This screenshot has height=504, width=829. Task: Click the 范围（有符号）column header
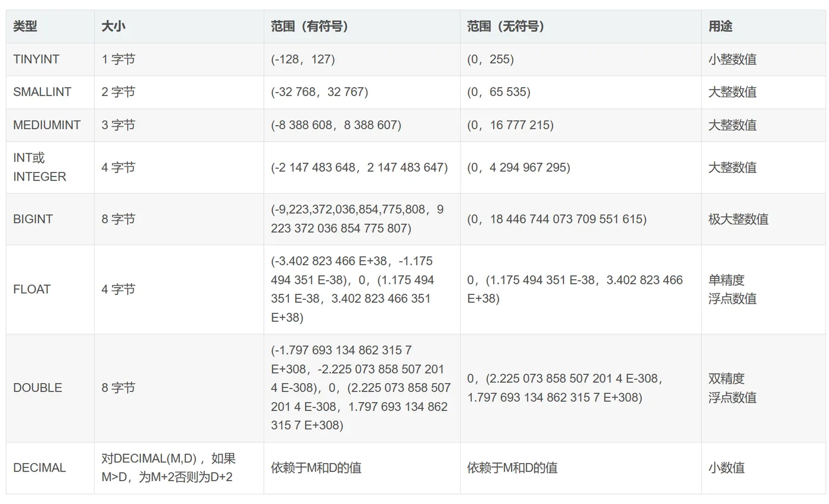coord(310,27)
